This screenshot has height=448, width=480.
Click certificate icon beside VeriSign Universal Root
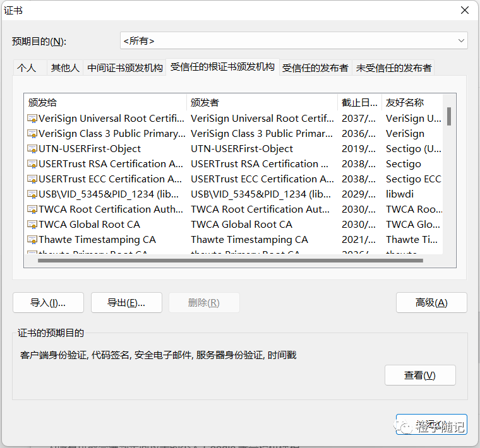coord(32,119)
